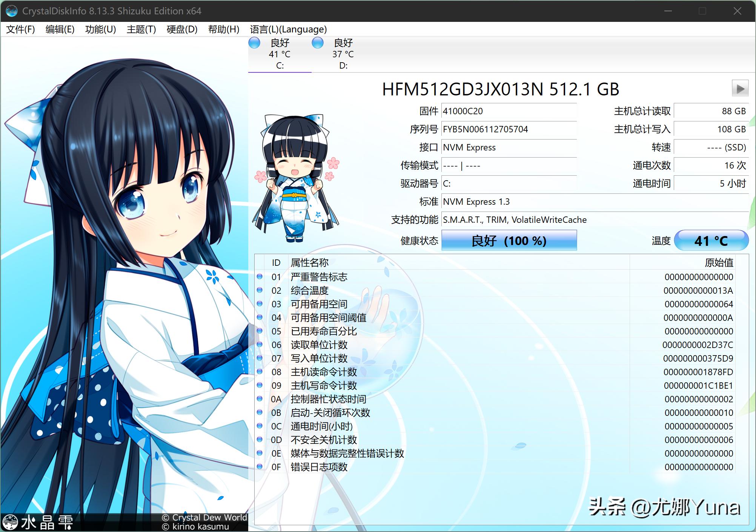
Task: Click the blue health dot above the C: tab
Action: click(x=254, y=43)
